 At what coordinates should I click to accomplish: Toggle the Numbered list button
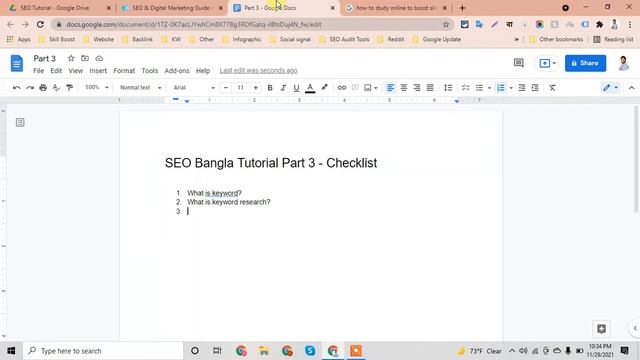click(501, 87)
